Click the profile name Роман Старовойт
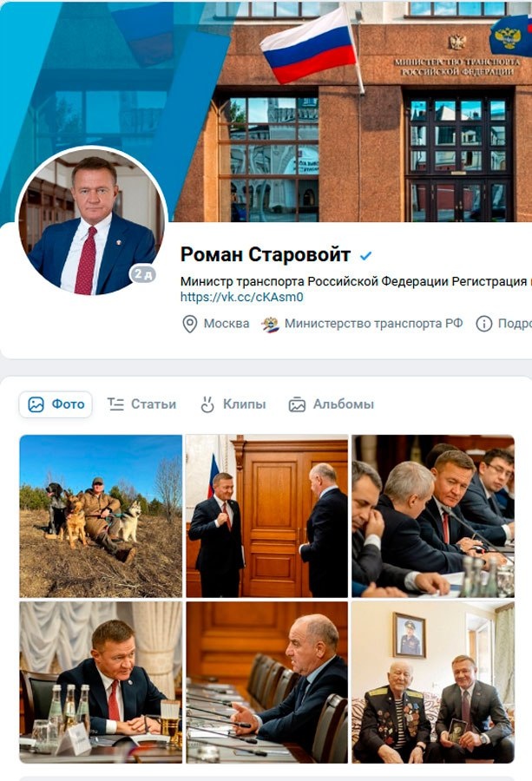The height and width of the screenshot is (781, 532). click(266, 254)
